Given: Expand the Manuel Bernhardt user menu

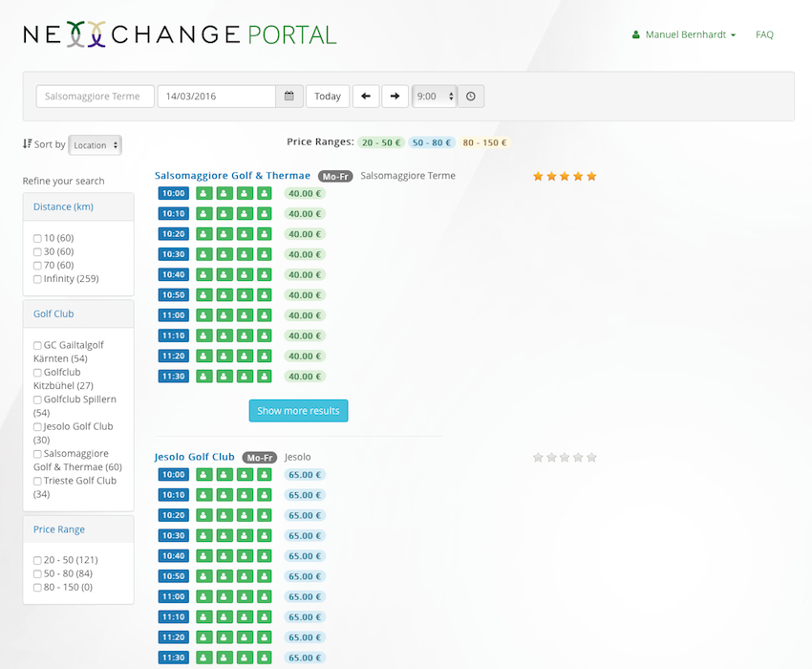Looking at the screenshot, I should coord(684,34).
